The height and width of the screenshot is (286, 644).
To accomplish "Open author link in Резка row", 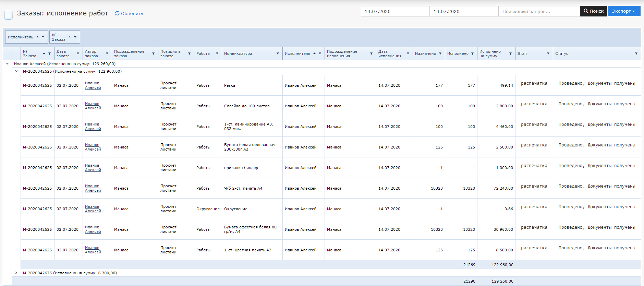I will pos(93,85).
